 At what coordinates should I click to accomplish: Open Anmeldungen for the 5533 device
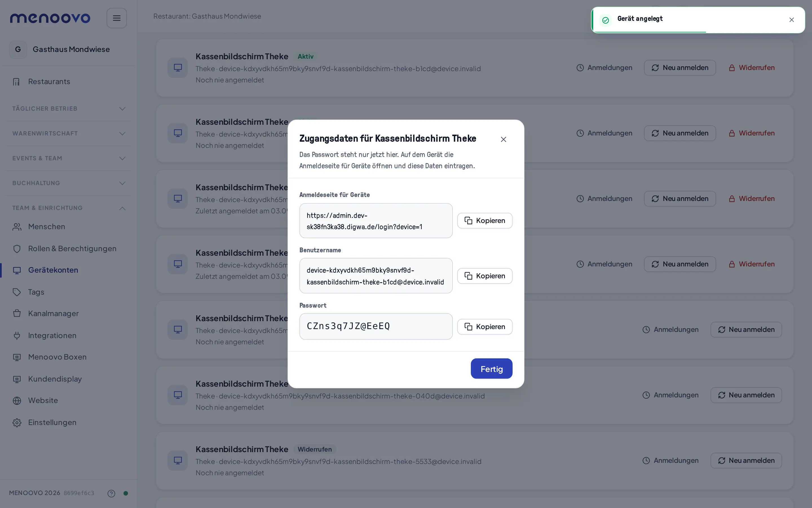[670, 461]
